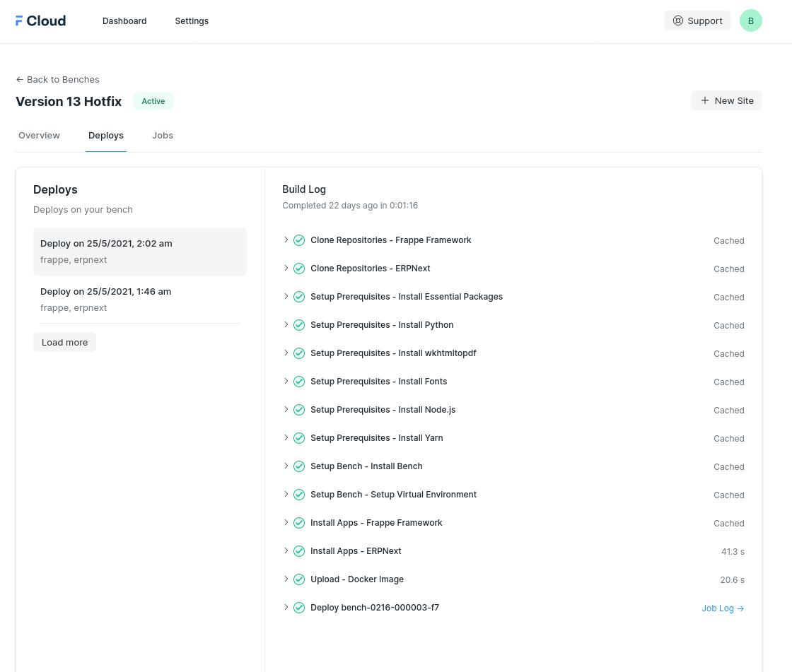
Task: Click the Active status badge
Action: coord(153,101)
